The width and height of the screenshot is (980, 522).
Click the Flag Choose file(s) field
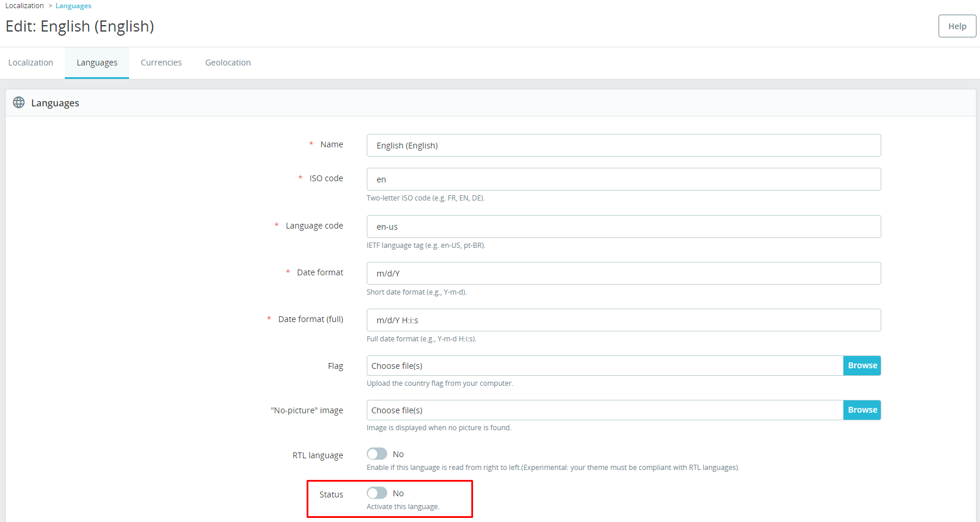[x=604, y=366]
